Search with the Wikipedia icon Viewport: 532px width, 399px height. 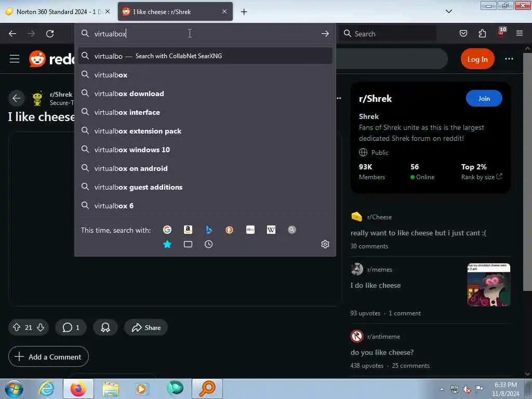(271, 230)
